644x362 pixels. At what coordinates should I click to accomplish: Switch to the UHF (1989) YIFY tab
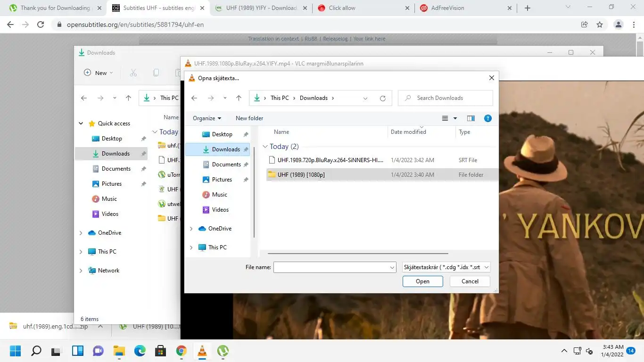point(261,8)
